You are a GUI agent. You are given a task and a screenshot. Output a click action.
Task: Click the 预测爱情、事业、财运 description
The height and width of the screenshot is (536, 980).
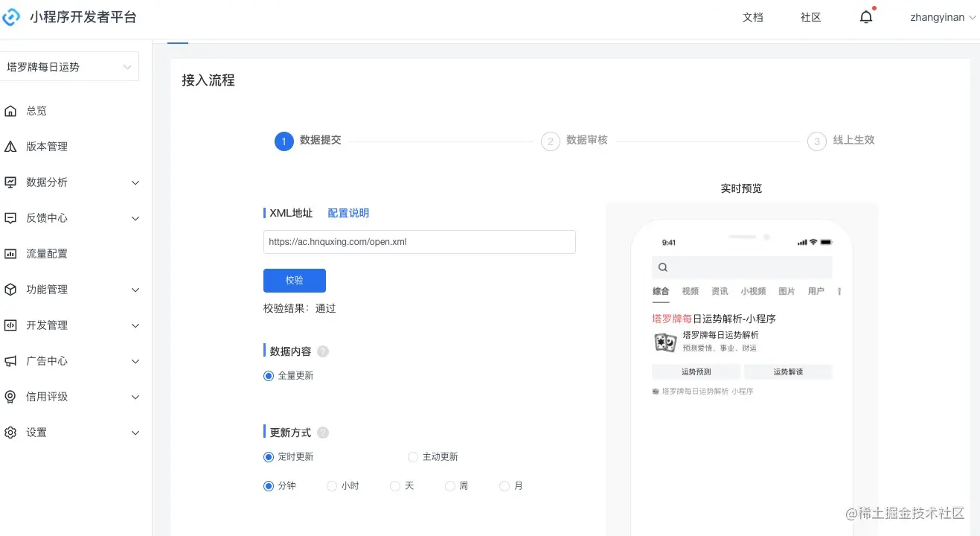coord(720,348)
